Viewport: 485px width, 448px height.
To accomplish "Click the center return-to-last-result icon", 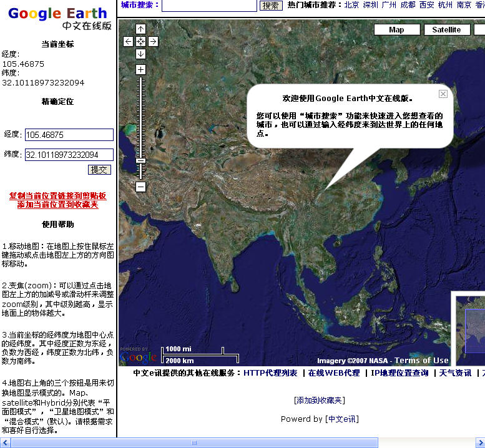I will [140, 41].
